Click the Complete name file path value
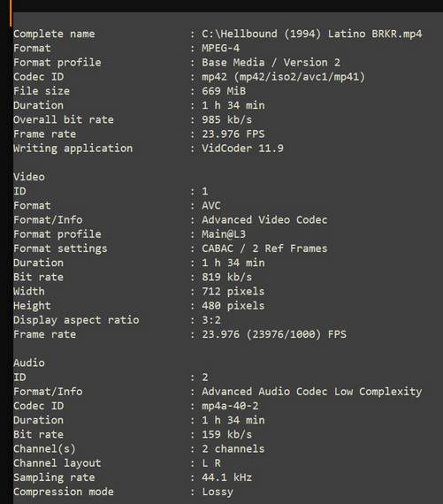The height and width of the screenshot is (504, 443). pyautogui.click(x=311, y=34)
